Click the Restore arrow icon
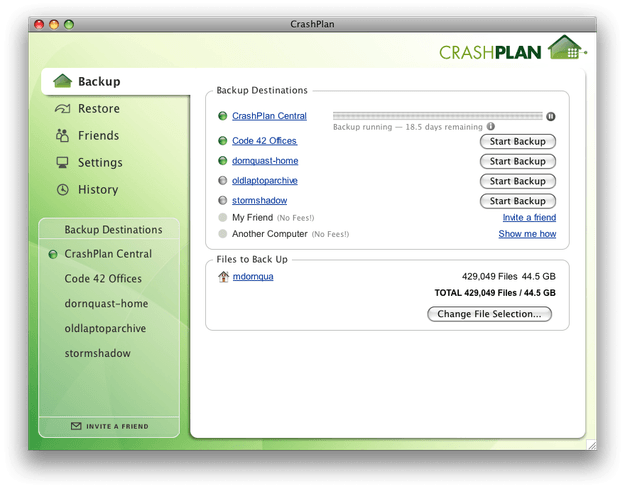 [63, 108]
